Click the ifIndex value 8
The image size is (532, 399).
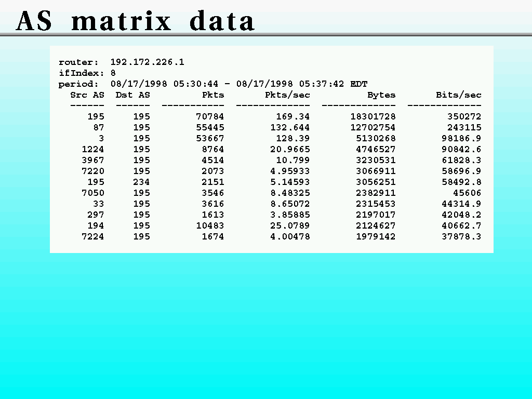pyautogui.click(x=113, y=73)
